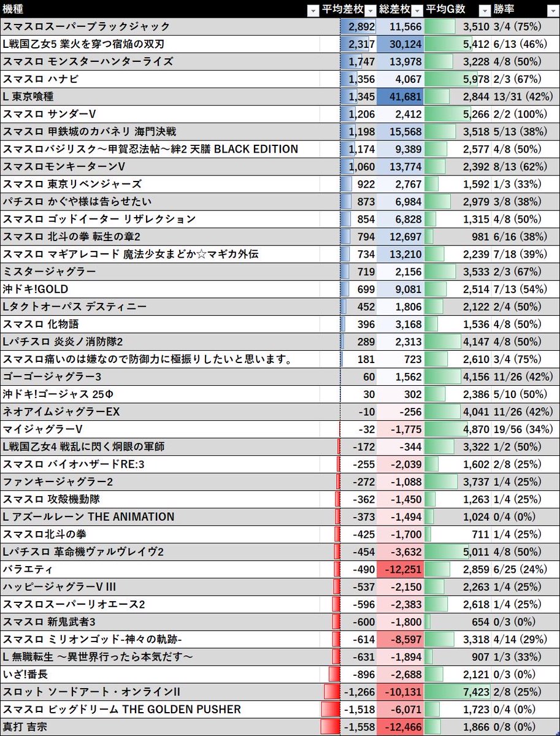Open the 平均差枚 column filter dropdown

click(370, 10)
